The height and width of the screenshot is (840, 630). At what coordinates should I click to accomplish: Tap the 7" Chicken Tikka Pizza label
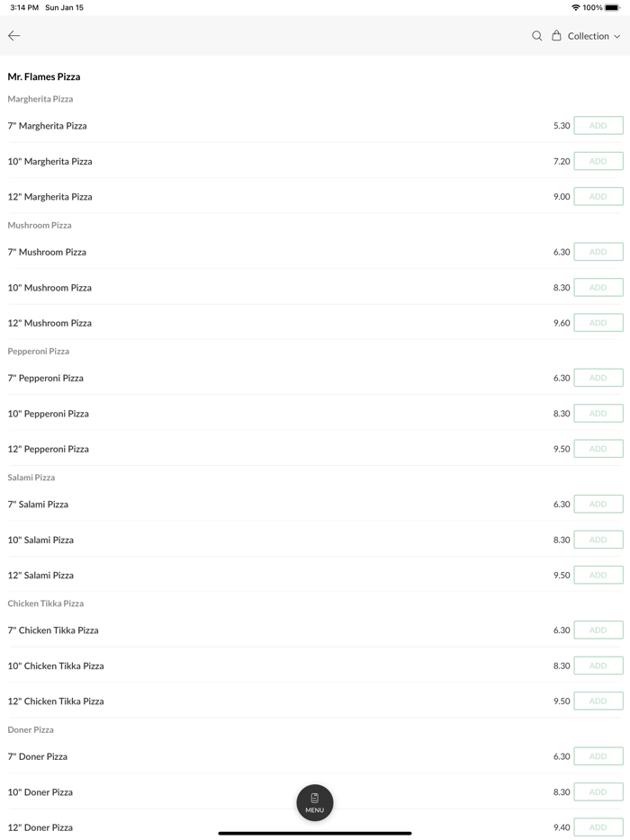click(x=53, y=630)
